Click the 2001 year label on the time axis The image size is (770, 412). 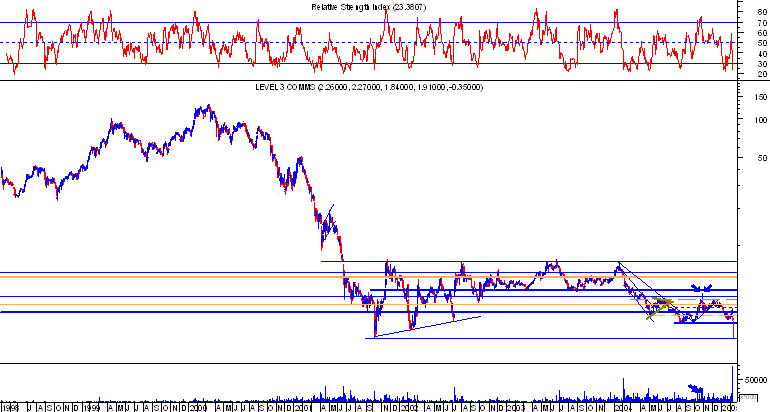[304, 408]
